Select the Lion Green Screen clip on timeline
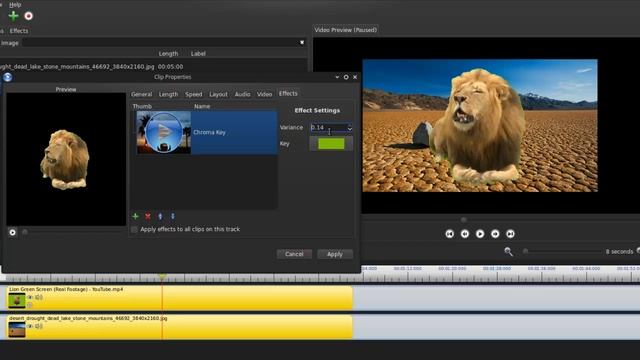This screenshot has height=360, width=640. [x=180, y=298]
